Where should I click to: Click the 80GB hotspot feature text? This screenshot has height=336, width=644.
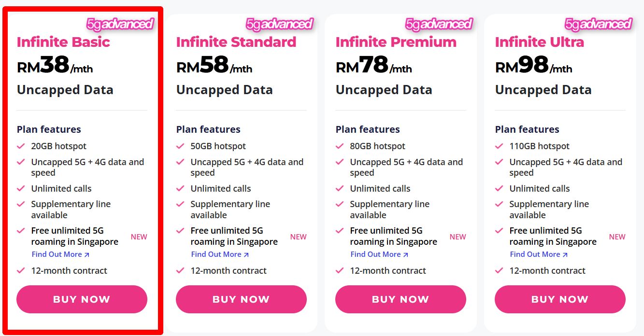pyautogui.click(x=377, y=146)
